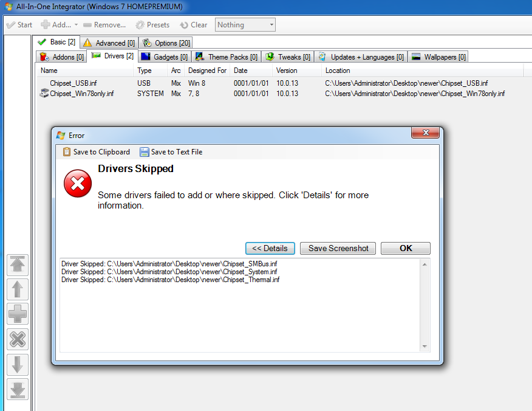Click the move-to-top arrow icon in sidebar
The width and height of the screenshot is (532, 411).
[18, 265]
